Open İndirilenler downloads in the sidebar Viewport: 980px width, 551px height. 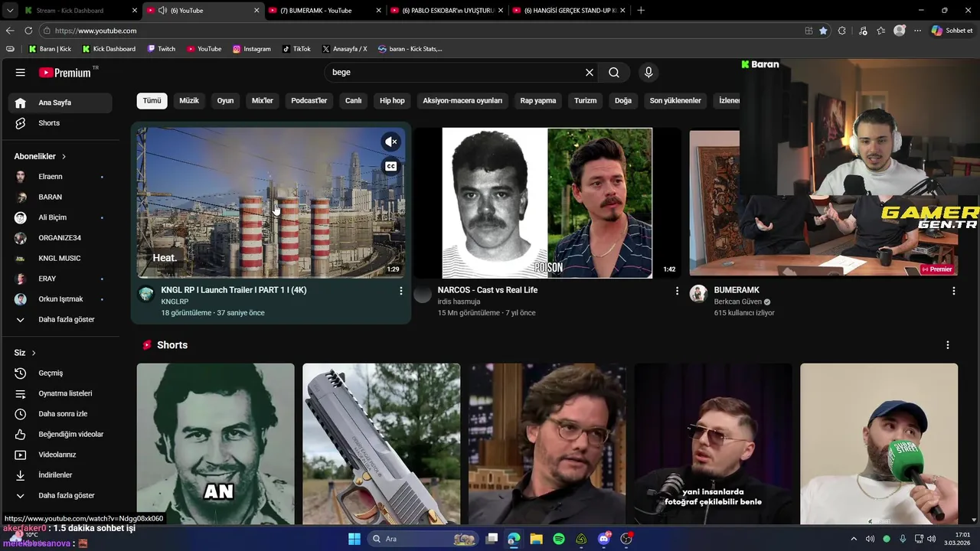(57, 475)
